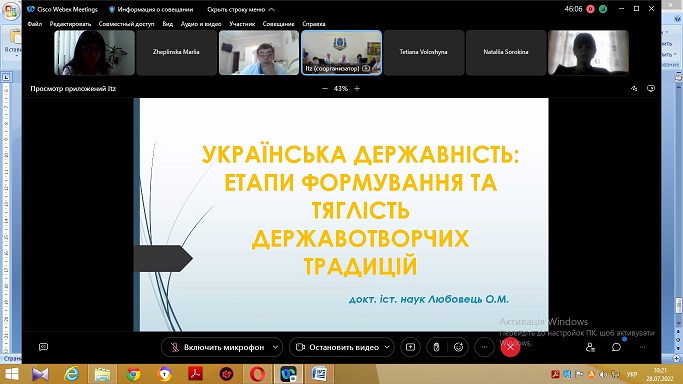Click Остановить видео to stop camera
Viewport: 683px width, 384px height.
pyautogui.click(x=337, y=347)
